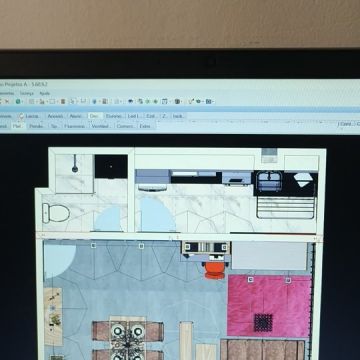
Task: Click the checkmark pencil toolbar icon
Action: pos(191,101)
